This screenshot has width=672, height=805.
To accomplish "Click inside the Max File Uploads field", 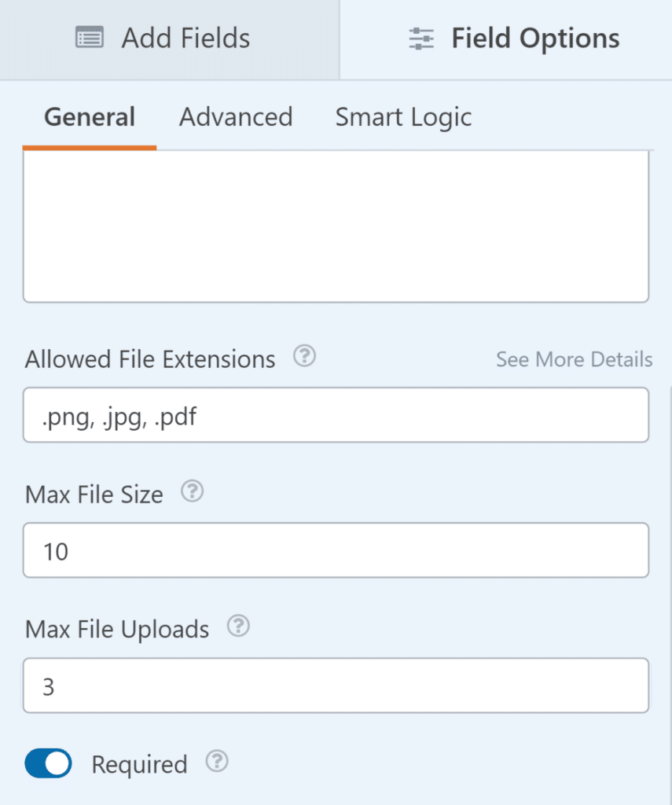I will (336, 685).
